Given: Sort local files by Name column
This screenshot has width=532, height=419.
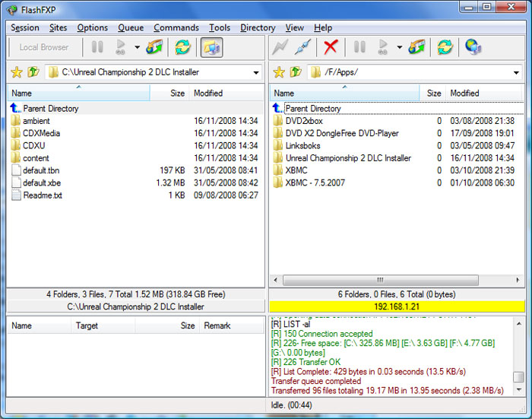Looking at the screenshot, I should coord(79,93).
